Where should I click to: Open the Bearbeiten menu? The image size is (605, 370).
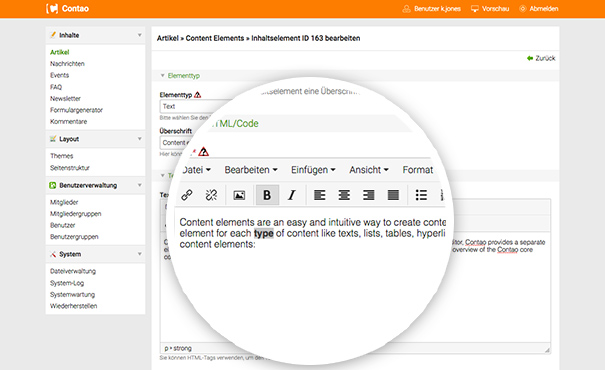(x=251, y=170)
